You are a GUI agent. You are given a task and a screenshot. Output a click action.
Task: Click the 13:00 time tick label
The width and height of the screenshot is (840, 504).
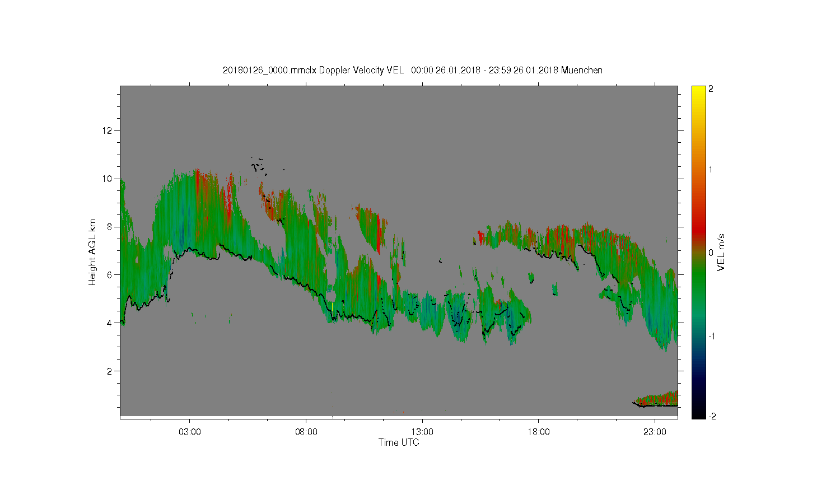pos(422,432)
